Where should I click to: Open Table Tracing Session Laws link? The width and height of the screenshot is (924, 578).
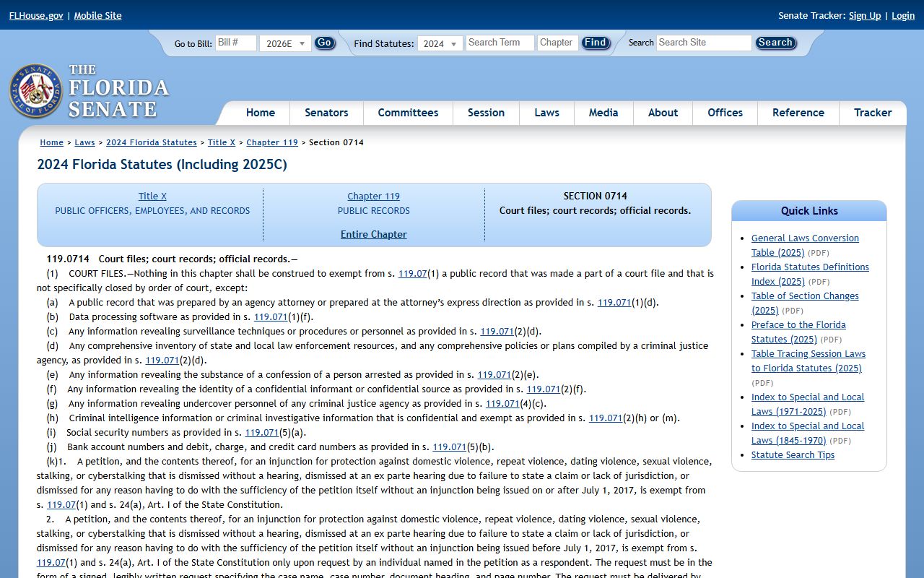click(808, 361)
